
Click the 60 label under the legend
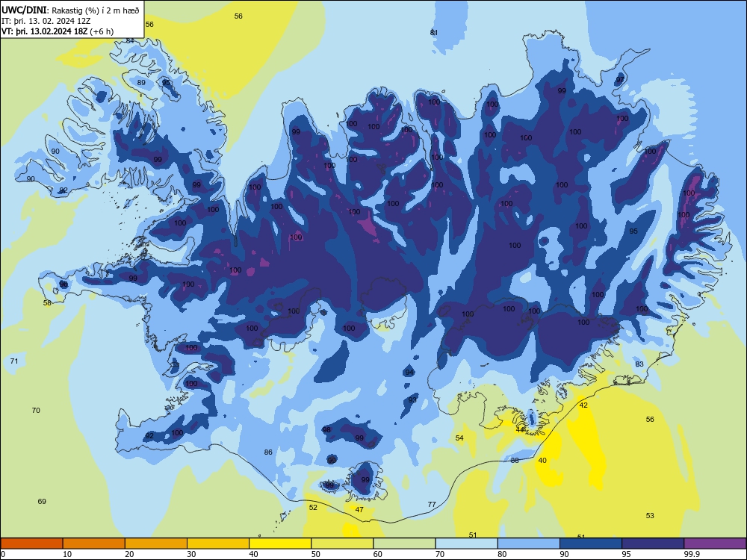pos(378,554)
